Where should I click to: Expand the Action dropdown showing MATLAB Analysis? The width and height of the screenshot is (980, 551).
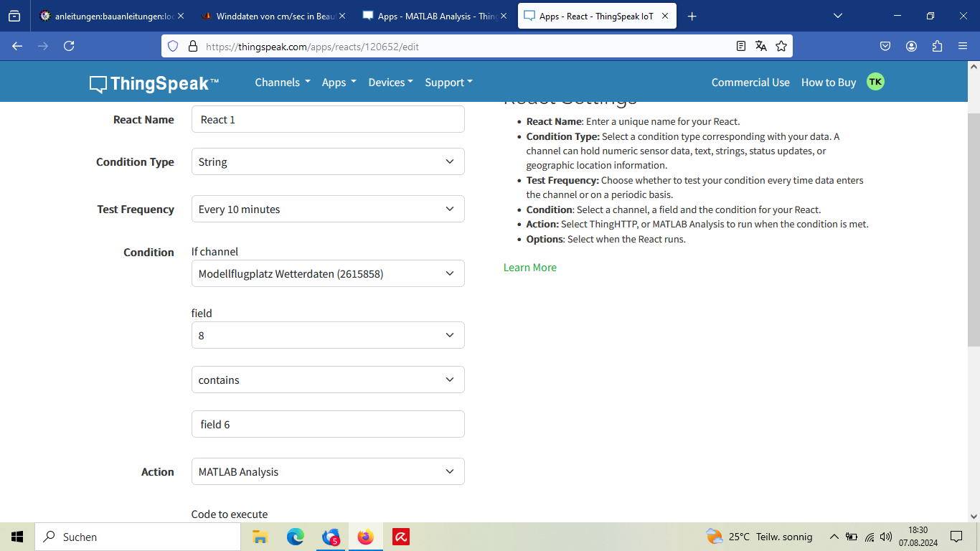[x=328, y=472]
